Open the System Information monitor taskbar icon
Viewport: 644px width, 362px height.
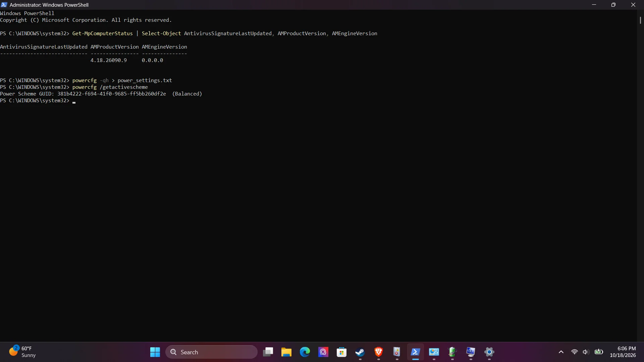click(x=471, y=352)
